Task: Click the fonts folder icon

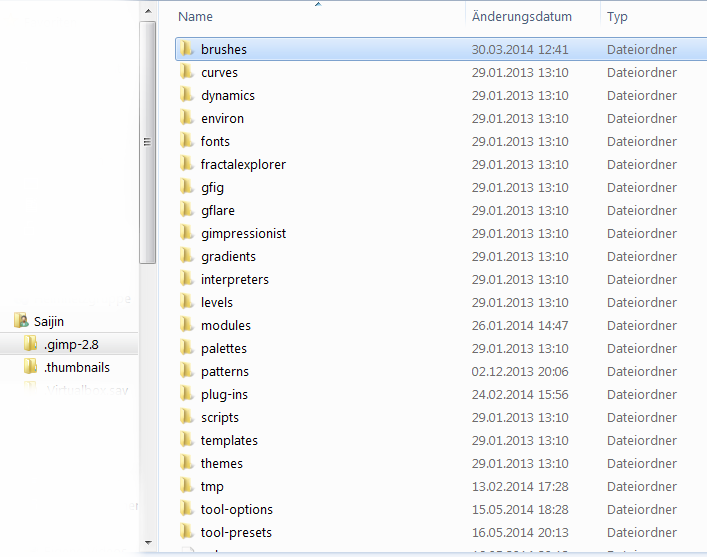Action: click(x=186, y=141)
